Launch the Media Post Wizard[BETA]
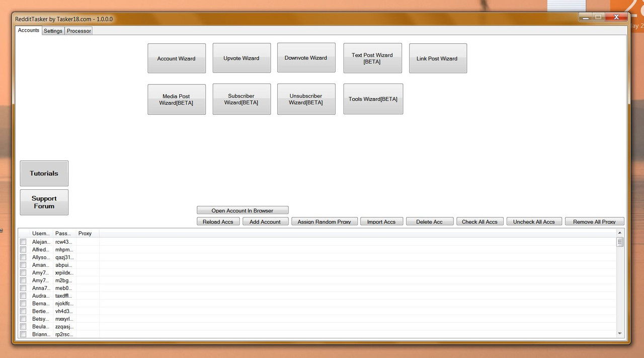 point(177,99)
